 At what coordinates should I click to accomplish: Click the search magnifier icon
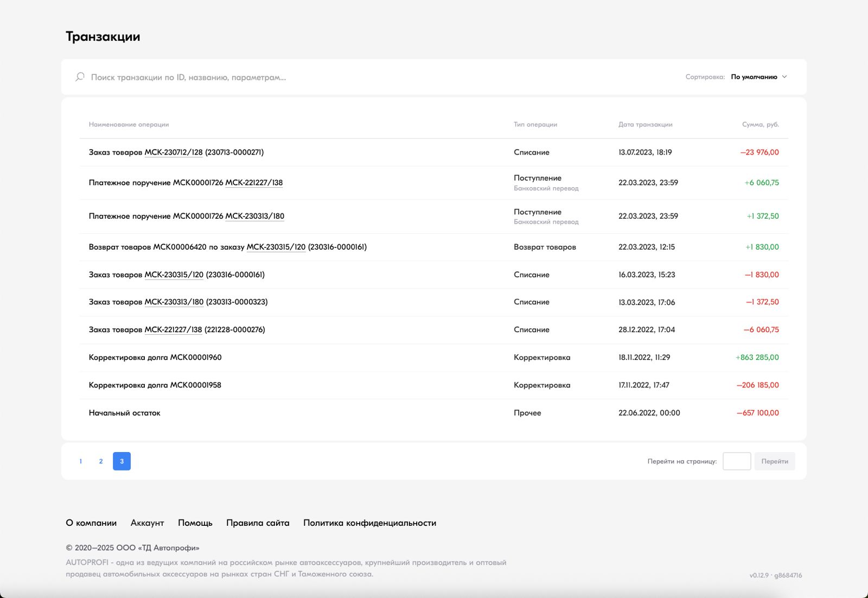coord(80,77)
